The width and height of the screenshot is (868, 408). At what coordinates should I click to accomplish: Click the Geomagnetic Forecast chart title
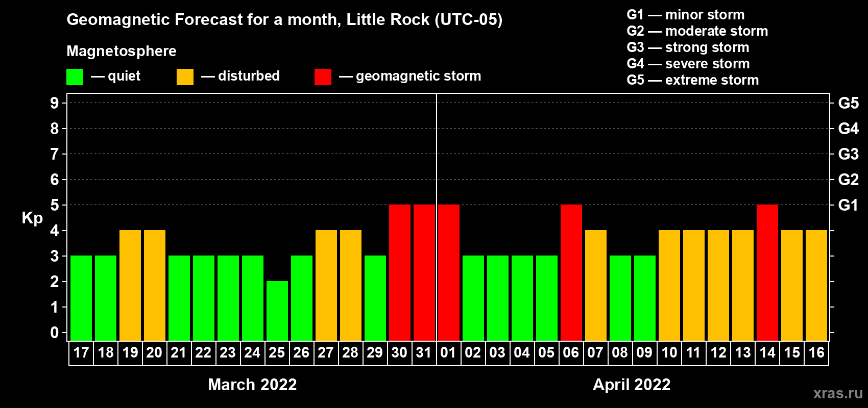click(284, 20)
